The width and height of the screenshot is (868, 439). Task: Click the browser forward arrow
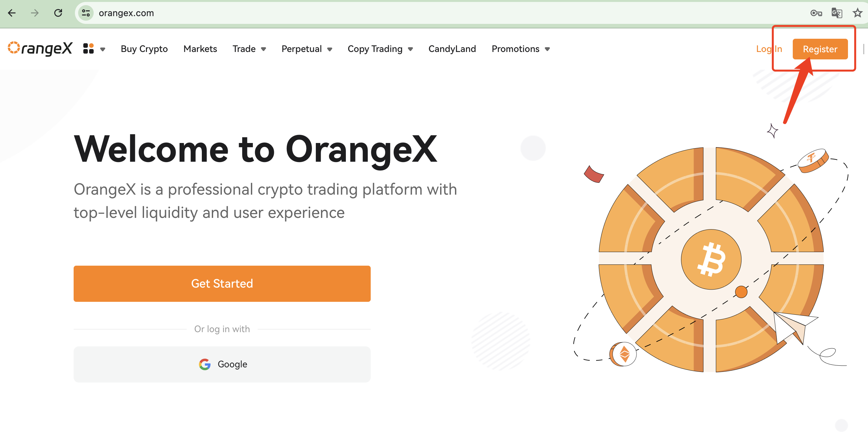tap(35, 13)
